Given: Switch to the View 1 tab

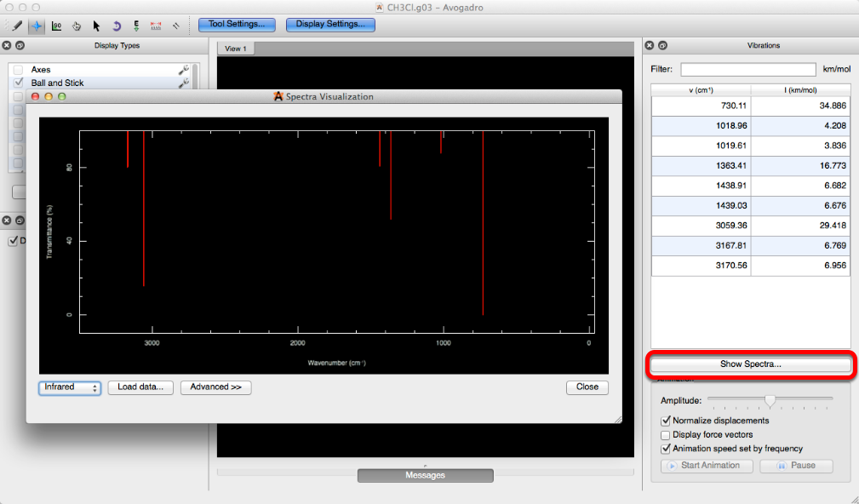Looking at the screenshot, I should click(235, 49).
